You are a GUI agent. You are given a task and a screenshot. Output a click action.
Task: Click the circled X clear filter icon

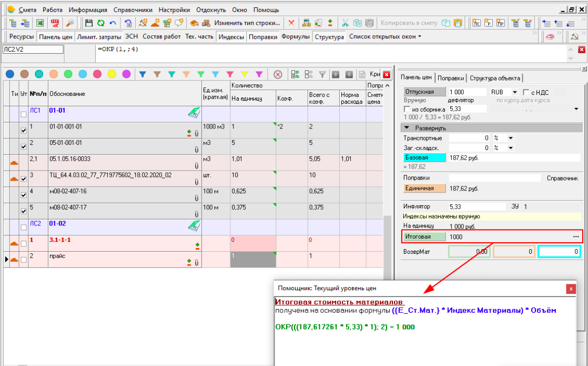pyautogui.click(x=278, y=74)
